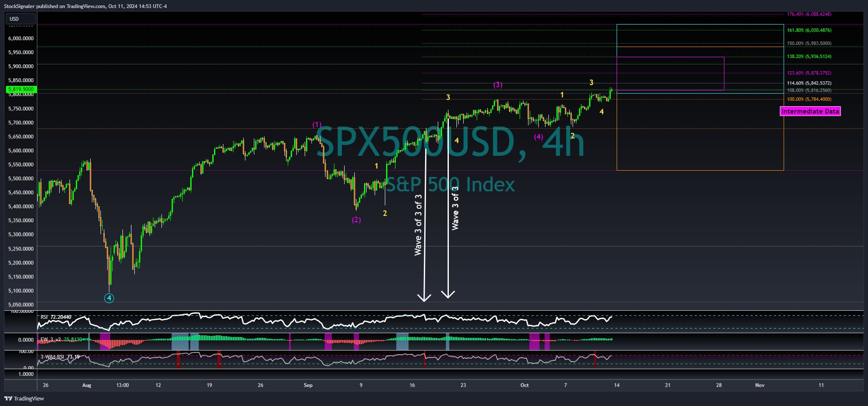Click the 13:00 label on time axis
The image size is (868, 406).
[x=122, y=385]
